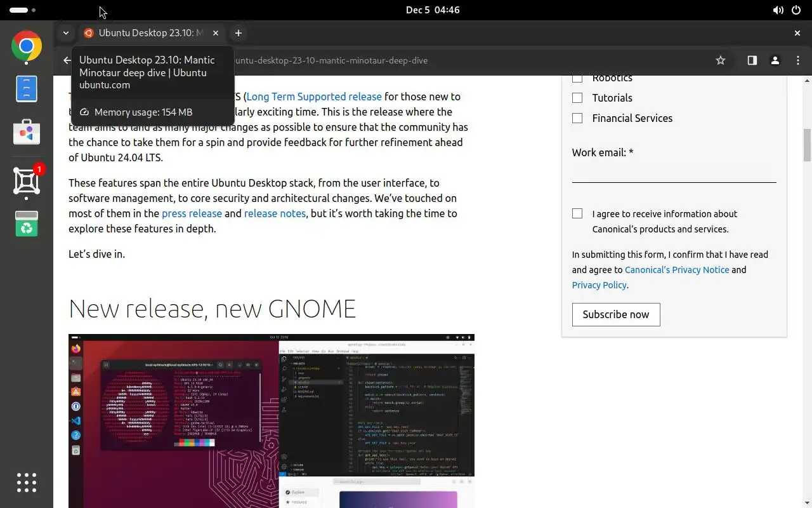Focus the Work email input field
Screen dimensions: 812x508
pos(674,173)
